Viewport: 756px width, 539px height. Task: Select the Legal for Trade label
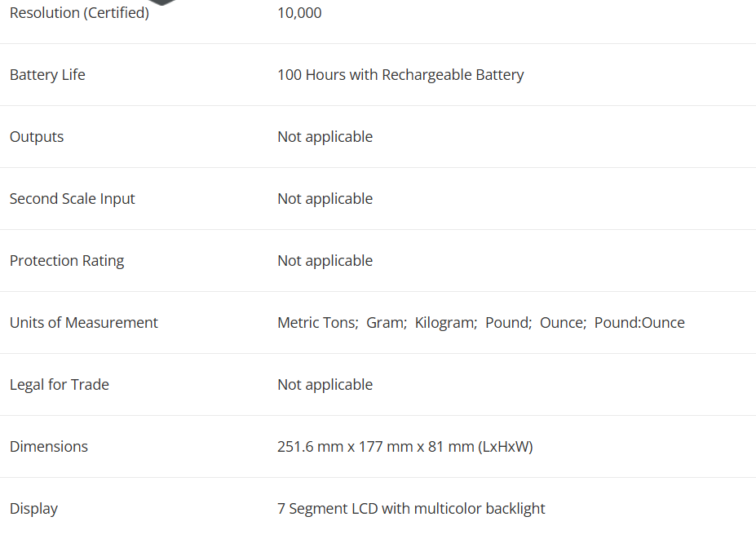(x=60, y=385)
